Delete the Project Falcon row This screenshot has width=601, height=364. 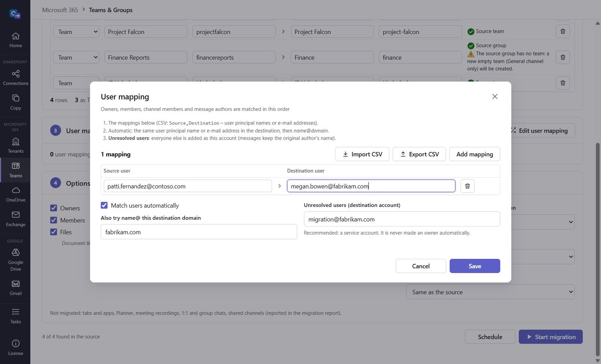click(x=563, y=31)
